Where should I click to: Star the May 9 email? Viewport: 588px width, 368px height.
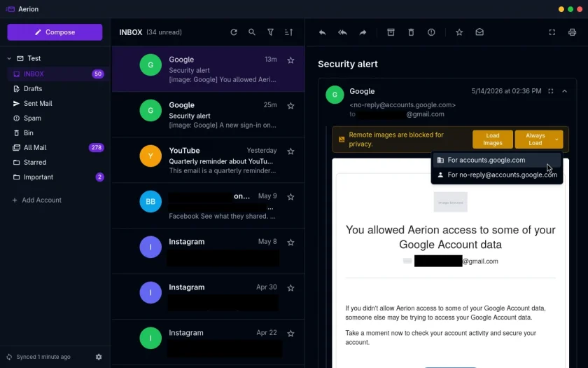coord(290,197)
